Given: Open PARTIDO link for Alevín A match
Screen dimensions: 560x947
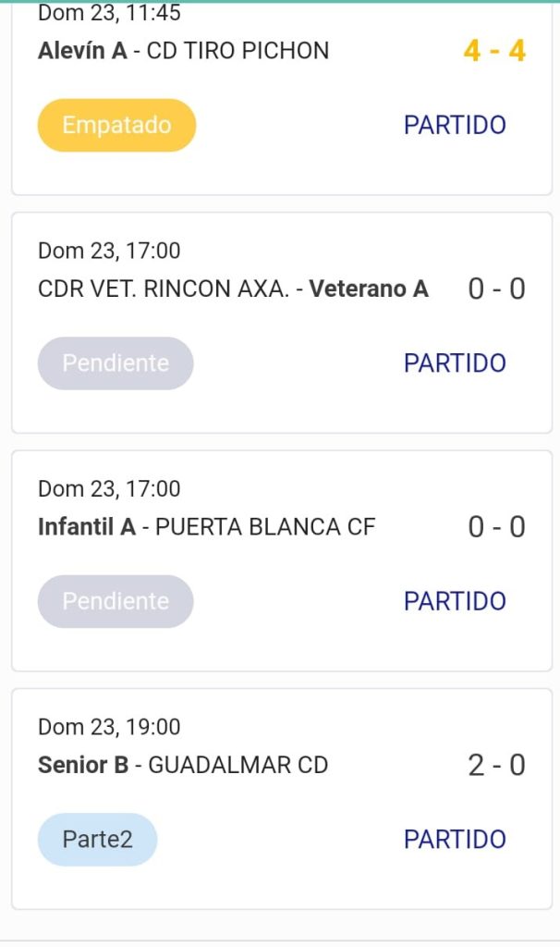Looking at the screenshot, I should tap(455, 125).
